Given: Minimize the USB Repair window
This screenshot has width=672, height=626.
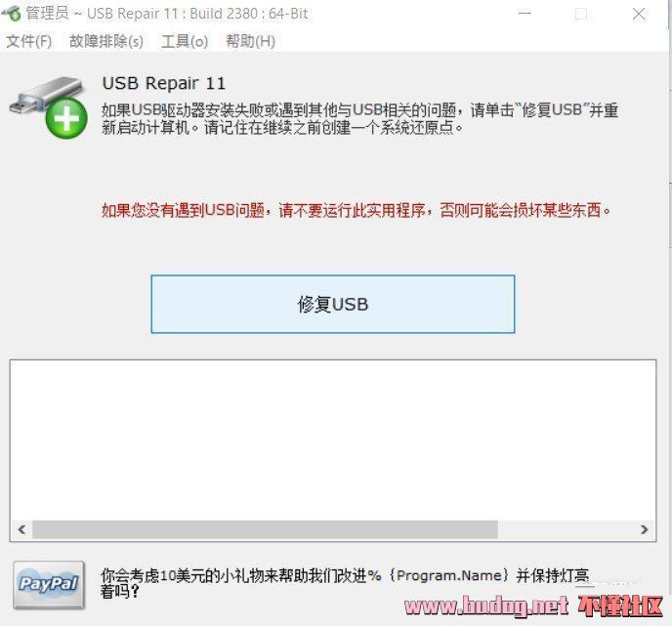Looking at the screenshot, I should 525,14.
